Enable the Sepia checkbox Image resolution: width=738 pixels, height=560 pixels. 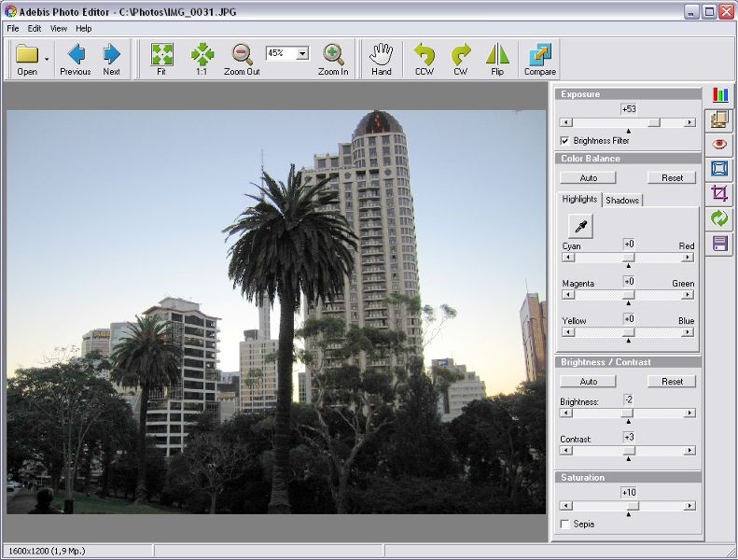(x=564, y=525)
